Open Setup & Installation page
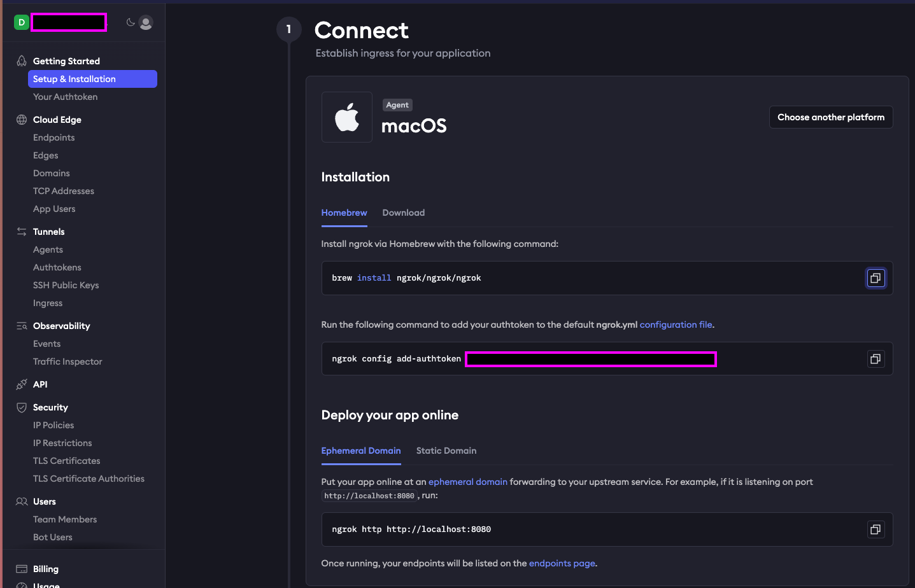Viewport: 915px width, 588px height. coord(92,79)
